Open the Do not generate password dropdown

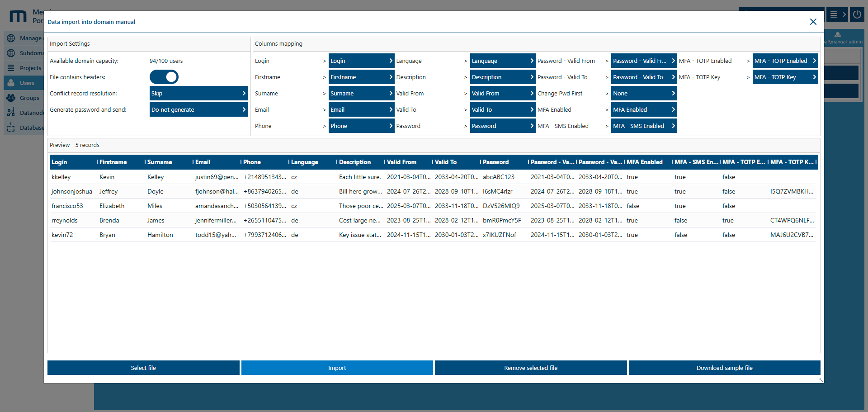click(198, 109)
